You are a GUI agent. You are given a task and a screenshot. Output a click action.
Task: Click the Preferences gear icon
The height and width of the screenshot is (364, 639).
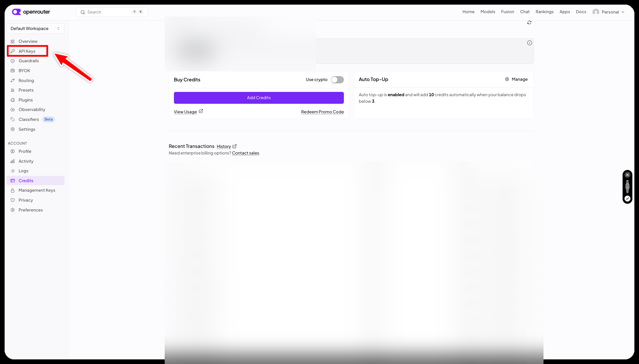point(13,210)
